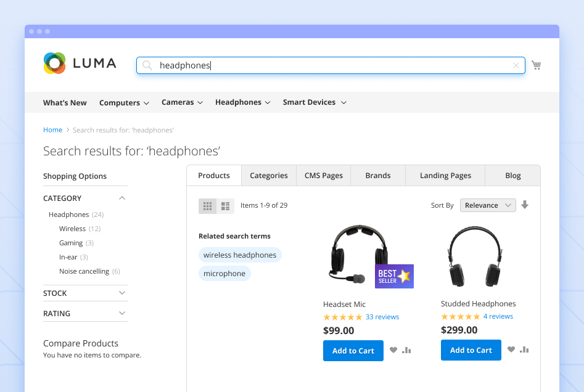This screenshot has width=584, height=392.
Task: Open the Computers menu
Action: [123, 102]
